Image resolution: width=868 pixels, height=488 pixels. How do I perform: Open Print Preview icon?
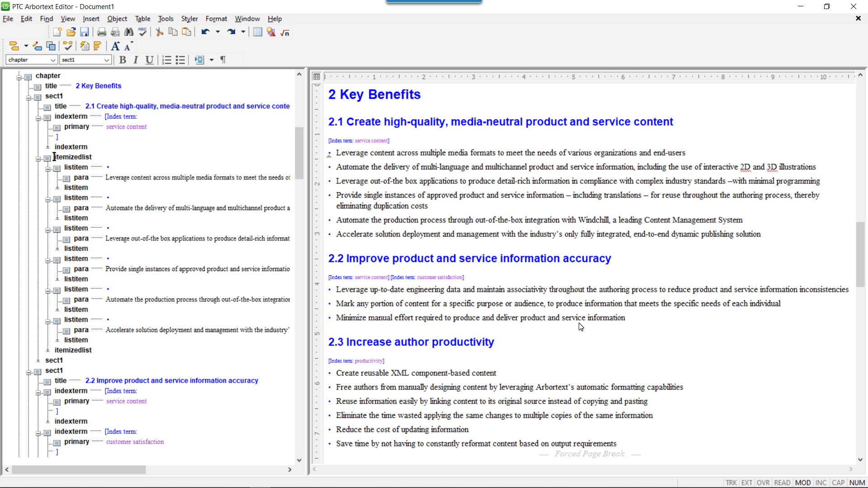point(115,32)
